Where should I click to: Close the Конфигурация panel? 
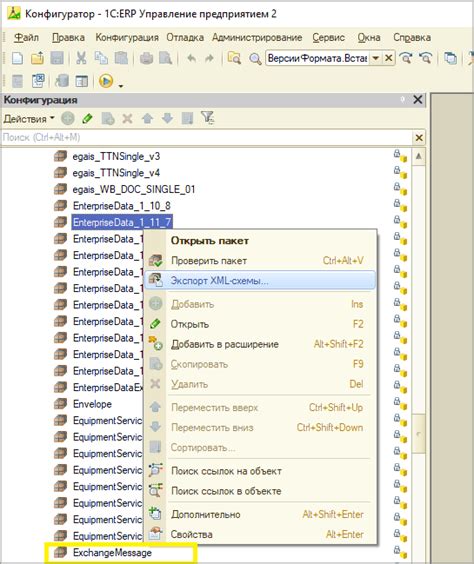click(x=418, y=100)
